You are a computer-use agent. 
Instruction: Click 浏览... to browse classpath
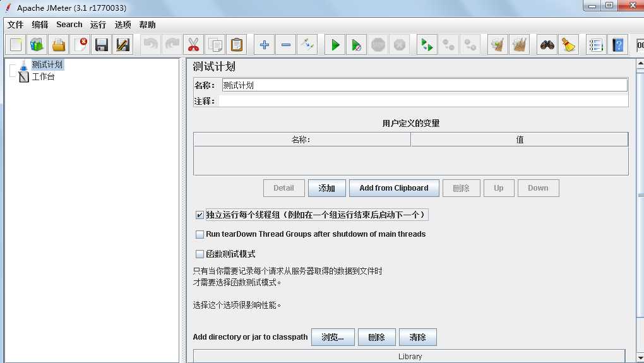[333, 337]
